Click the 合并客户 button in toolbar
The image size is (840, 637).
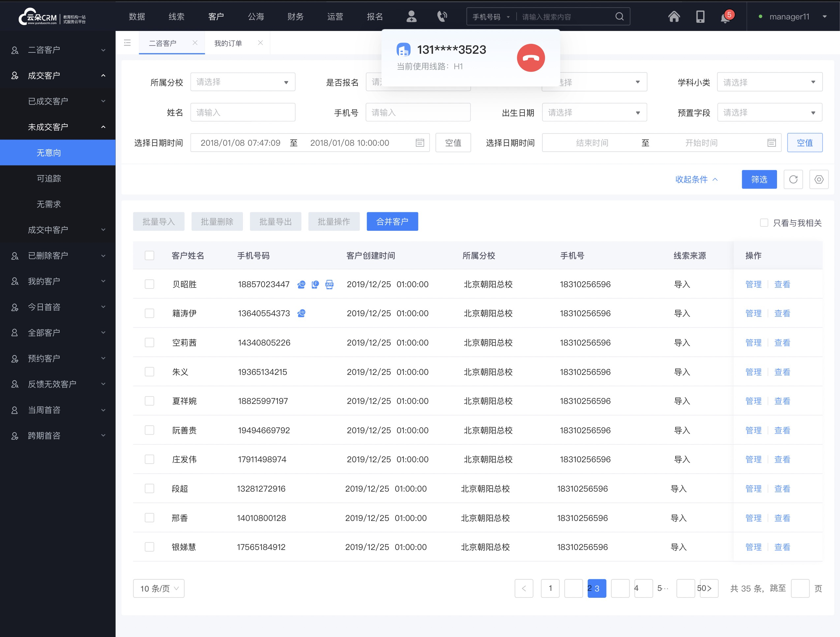click(x=393, y=221)
